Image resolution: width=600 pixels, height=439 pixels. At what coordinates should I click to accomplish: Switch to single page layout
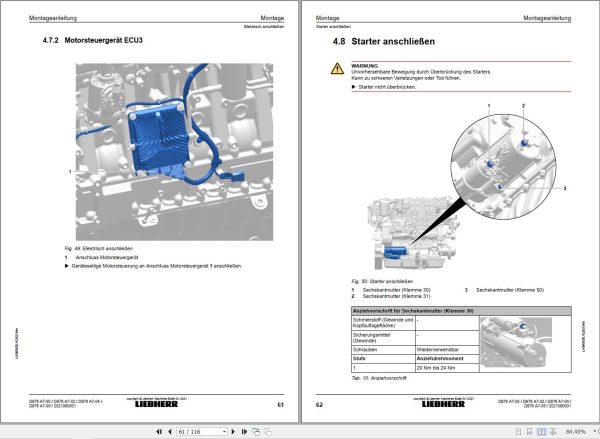point(518,431)
